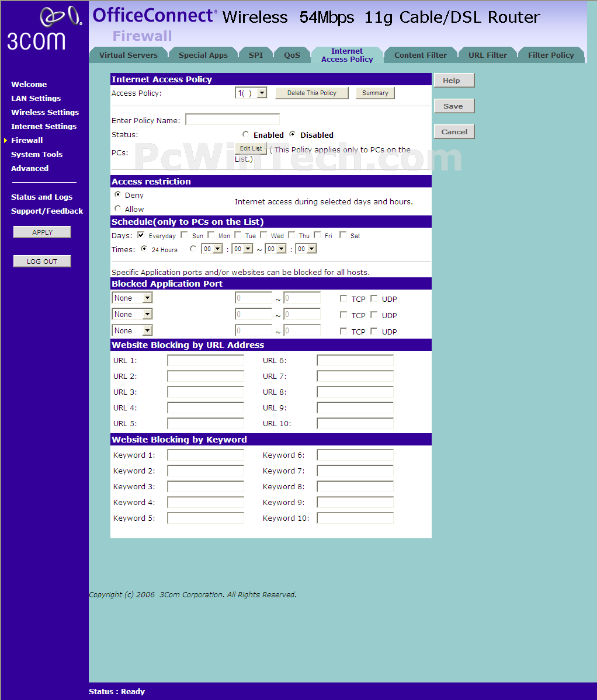Open the Internet Access Policy tab

click(x=347, y=55)
